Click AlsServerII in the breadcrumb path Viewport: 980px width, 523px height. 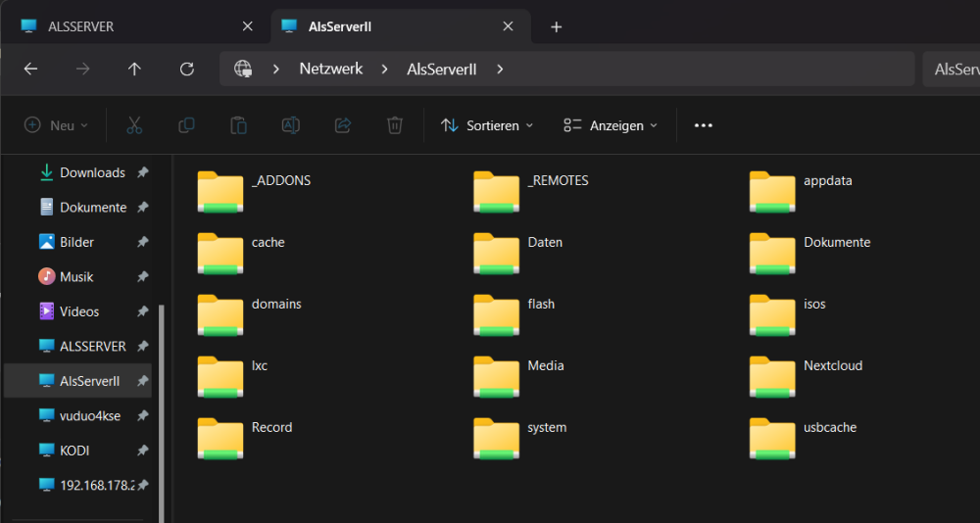442,69
